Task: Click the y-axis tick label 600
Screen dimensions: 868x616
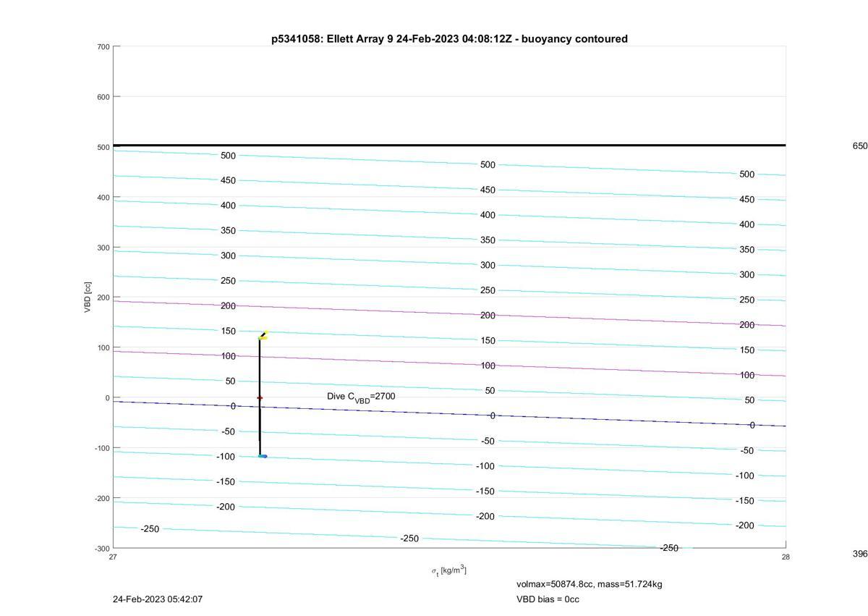Action: coord(103,97)
